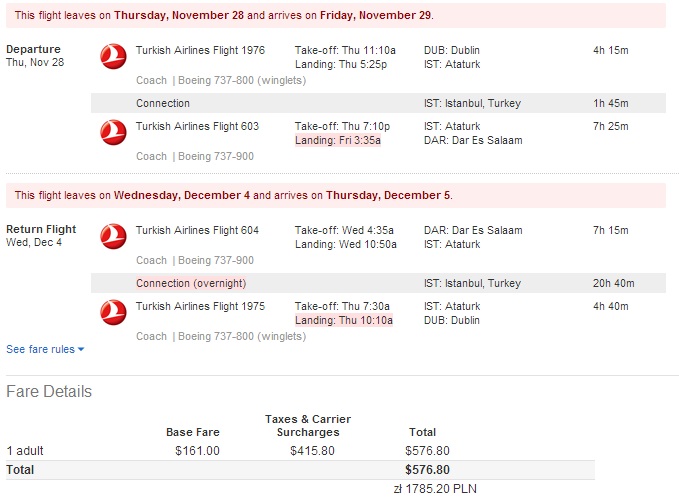The height and width of the screenshot is (501, 679).
Task: Click the Turkish Airlines Flight 604 label
Action: pyautogui.click(x=197, y=230)
